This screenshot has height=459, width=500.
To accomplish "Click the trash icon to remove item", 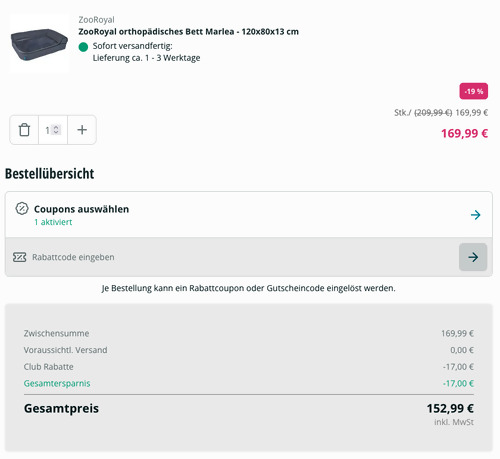I will point(24,130).
